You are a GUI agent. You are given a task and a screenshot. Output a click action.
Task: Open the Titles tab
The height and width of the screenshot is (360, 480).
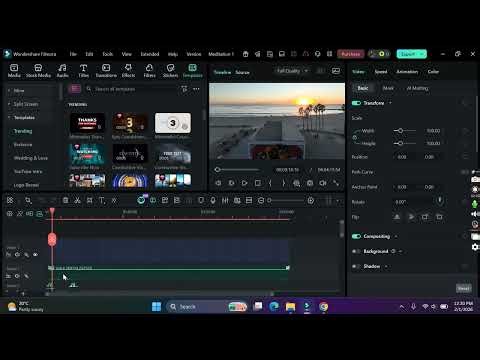pos(83,71)
